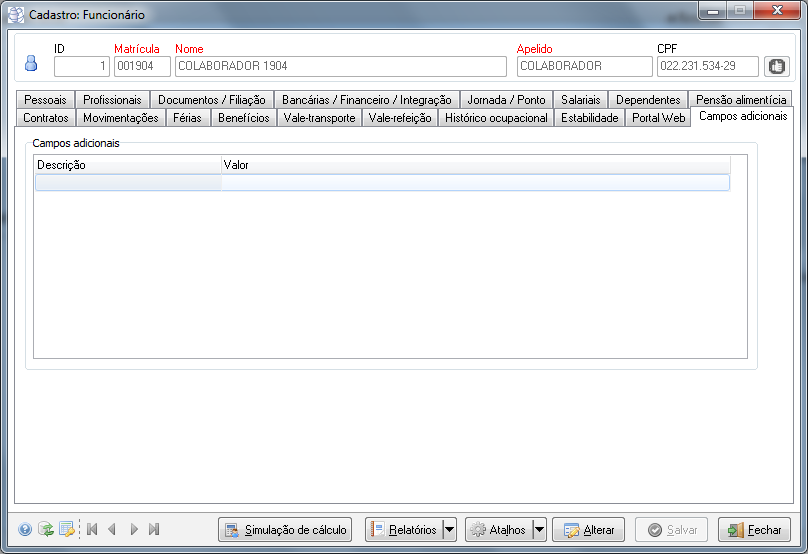Close the form with Fechar button
Screen dimensions: 808x554
[754, 530]
